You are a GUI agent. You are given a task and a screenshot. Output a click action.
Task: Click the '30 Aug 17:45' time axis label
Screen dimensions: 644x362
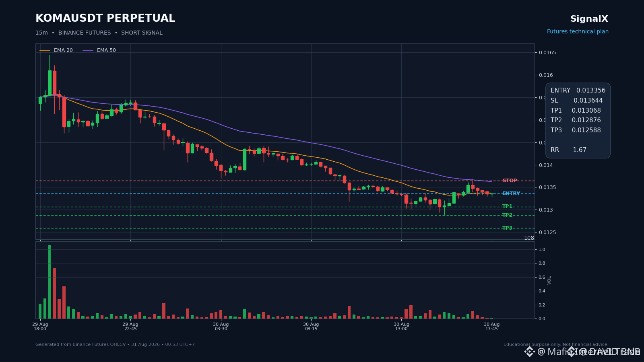tap(492, 327)
